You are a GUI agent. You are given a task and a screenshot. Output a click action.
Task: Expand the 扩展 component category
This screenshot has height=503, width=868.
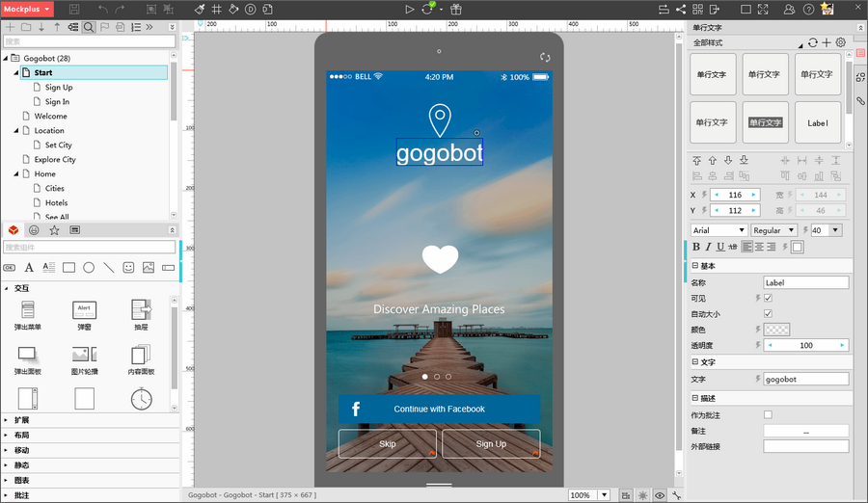[21, 420]
